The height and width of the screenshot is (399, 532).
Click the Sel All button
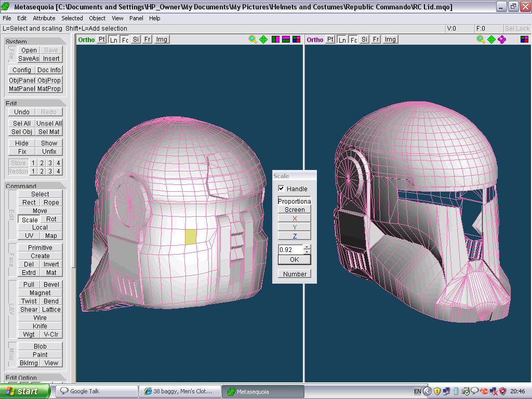(22, 124)
